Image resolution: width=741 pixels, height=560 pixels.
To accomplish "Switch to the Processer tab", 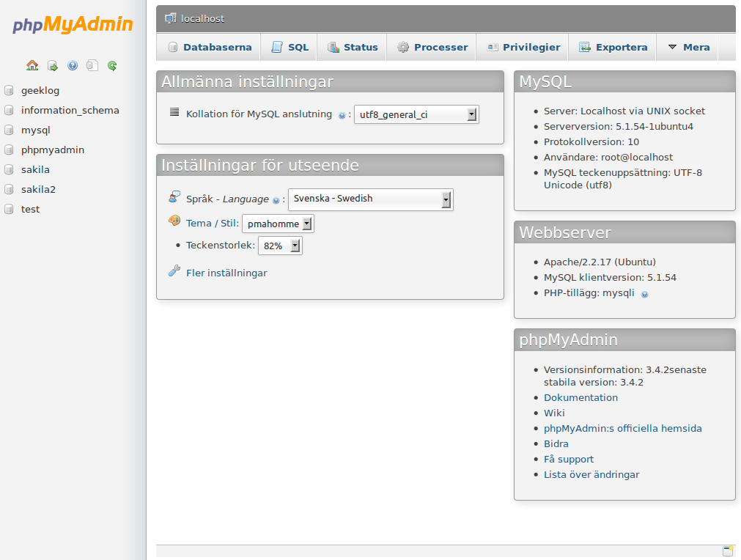I will tap(432, 47).
